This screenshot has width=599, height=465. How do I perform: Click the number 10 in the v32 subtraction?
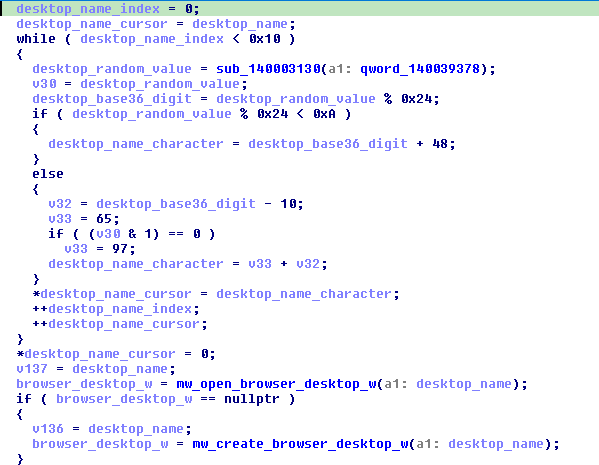point(288,204)
